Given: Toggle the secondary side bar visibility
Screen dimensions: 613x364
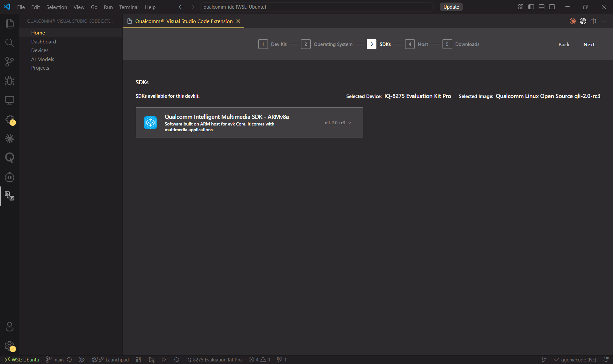Looking at the screenshot, I should [552, 7].
